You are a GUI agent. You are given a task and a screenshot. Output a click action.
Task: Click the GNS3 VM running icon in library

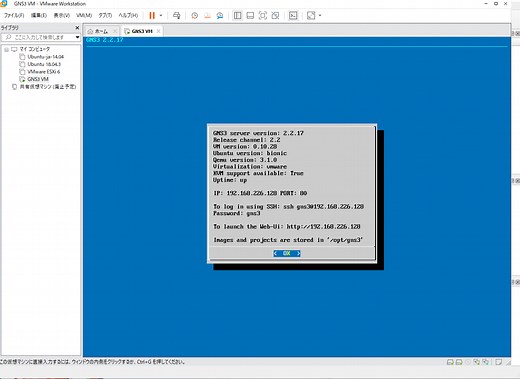point(22,79)
